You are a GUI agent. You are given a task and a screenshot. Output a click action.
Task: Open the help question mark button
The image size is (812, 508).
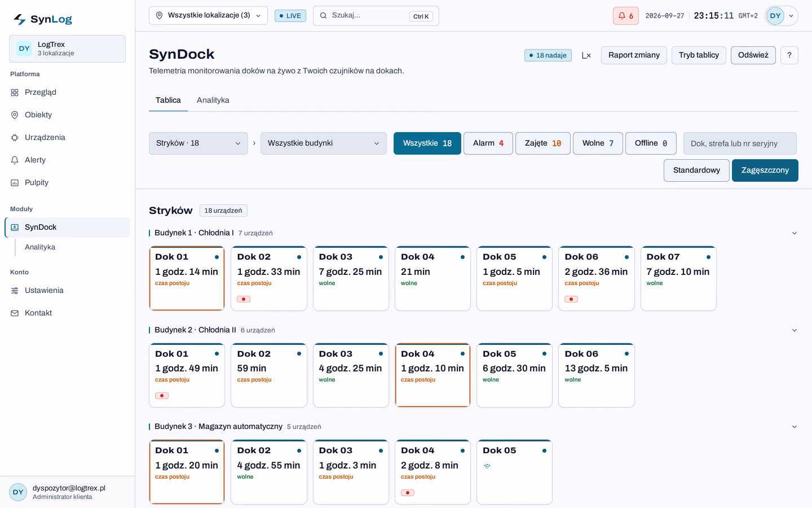(x=789, y=55)
